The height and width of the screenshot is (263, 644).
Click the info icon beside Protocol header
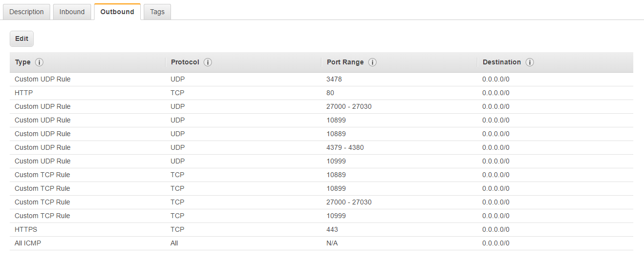208,62
